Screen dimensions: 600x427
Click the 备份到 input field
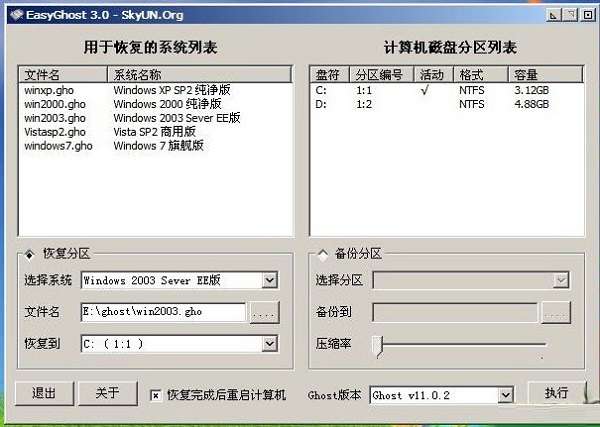tap(455, 312)
